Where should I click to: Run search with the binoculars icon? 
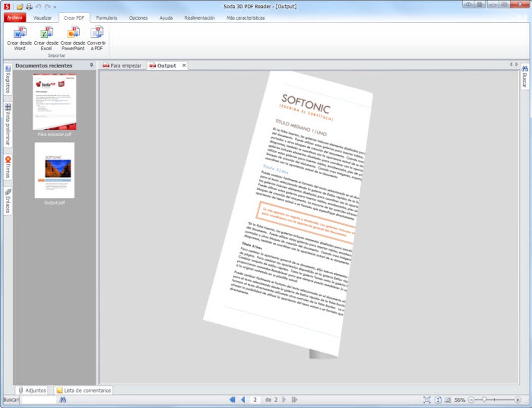click(63, 400)
